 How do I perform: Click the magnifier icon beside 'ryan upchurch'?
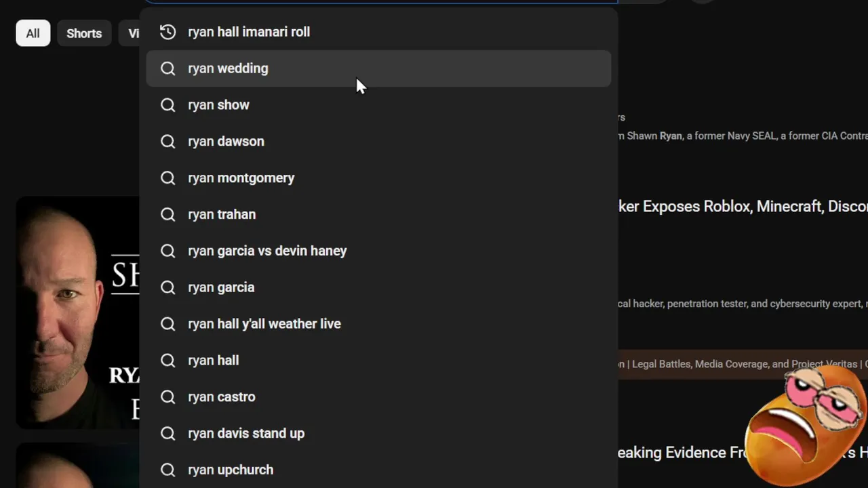pos(167,470)
